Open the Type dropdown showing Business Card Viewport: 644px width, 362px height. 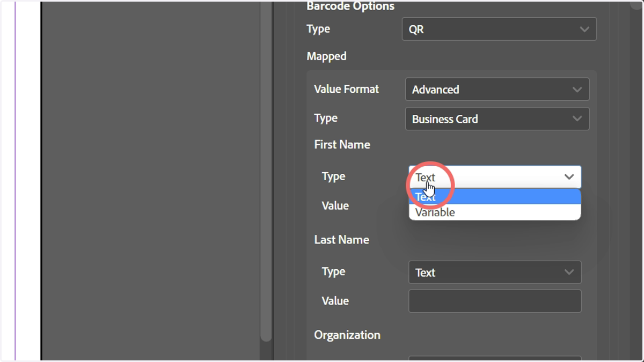click(497, 119)
